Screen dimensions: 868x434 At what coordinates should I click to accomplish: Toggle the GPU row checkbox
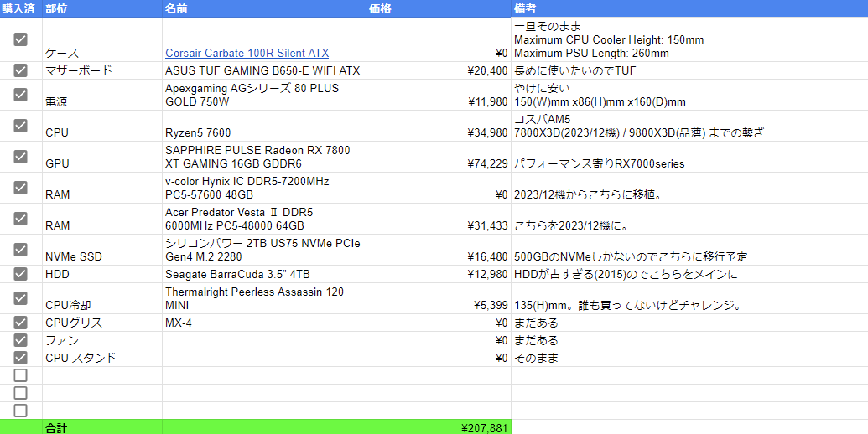(x=20, y=157)
